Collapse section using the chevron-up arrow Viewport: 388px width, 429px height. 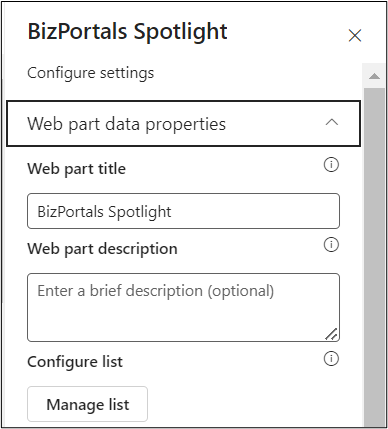click(332, 123)
